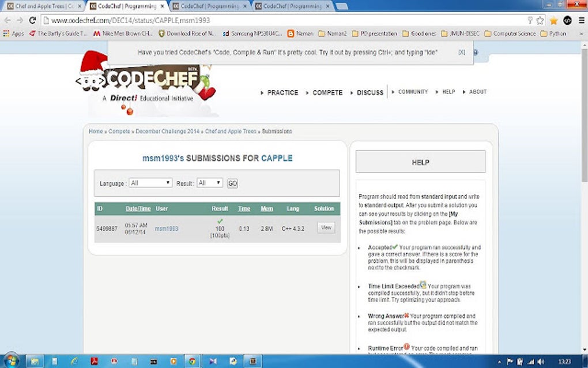Viewport: 588px width, 368px height.
Task: Click the GO button
Action: coord(232,183)
